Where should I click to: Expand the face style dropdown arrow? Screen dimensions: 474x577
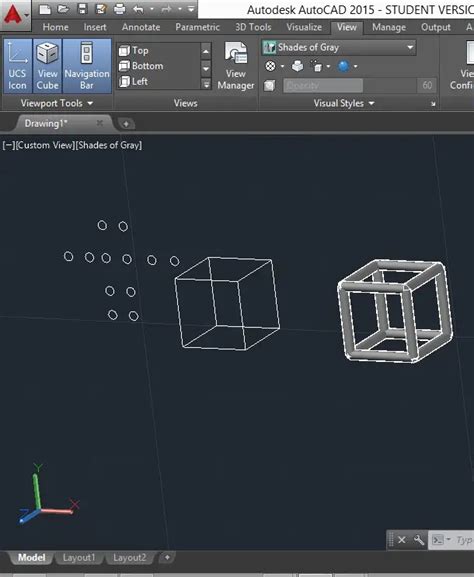356,67
